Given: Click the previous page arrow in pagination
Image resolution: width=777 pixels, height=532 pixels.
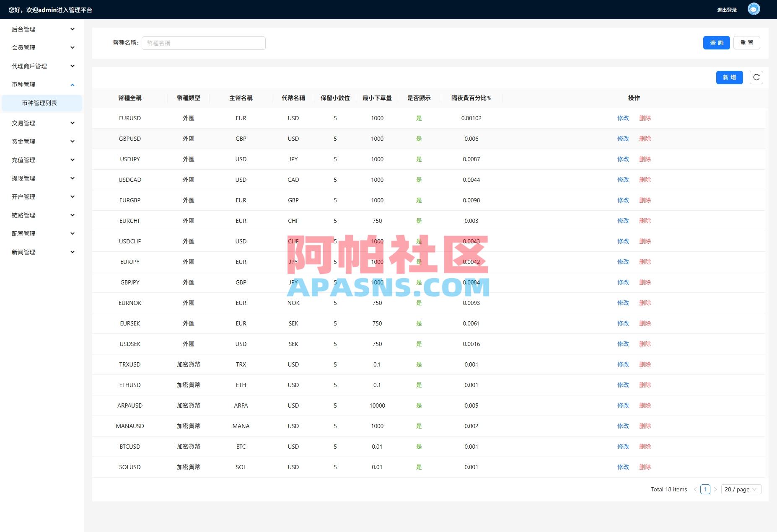Looking at the screenshot, I should 694,489.
